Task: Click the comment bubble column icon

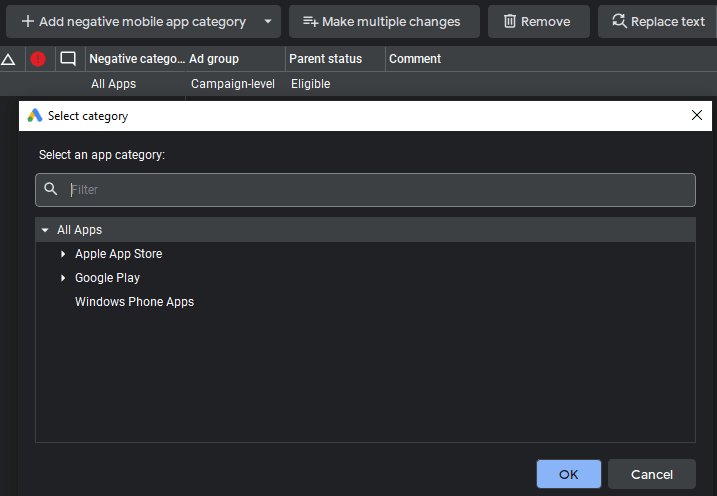Action: (68, 59)
